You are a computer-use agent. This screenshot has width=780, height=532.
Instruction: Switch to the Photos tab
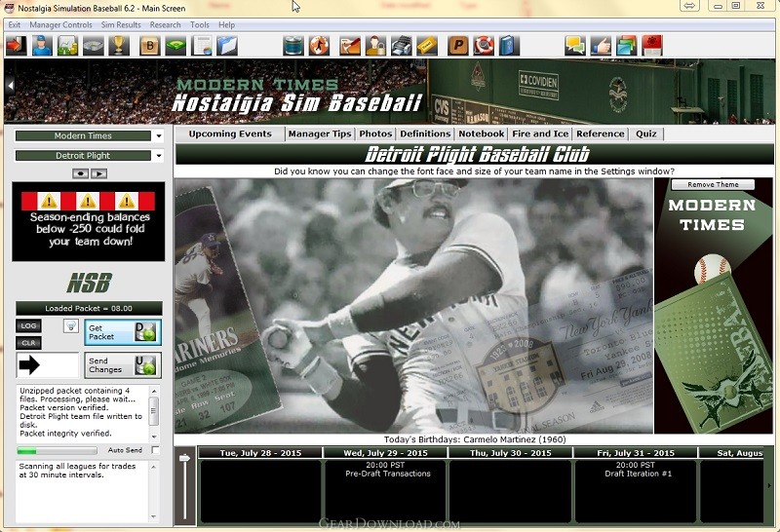[375, 133]
